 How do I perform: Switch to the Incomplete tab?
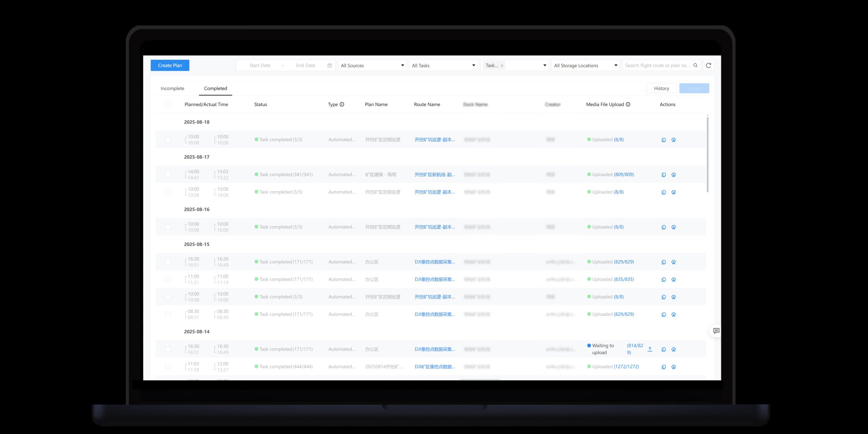click(x=172, y=89)
